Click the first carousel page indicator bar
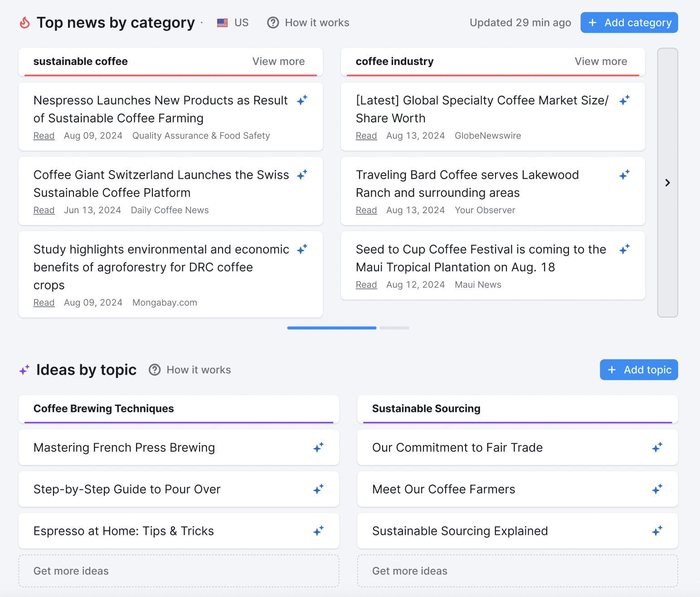This screenshot has width=700, height=597. (x=331, y=328)
